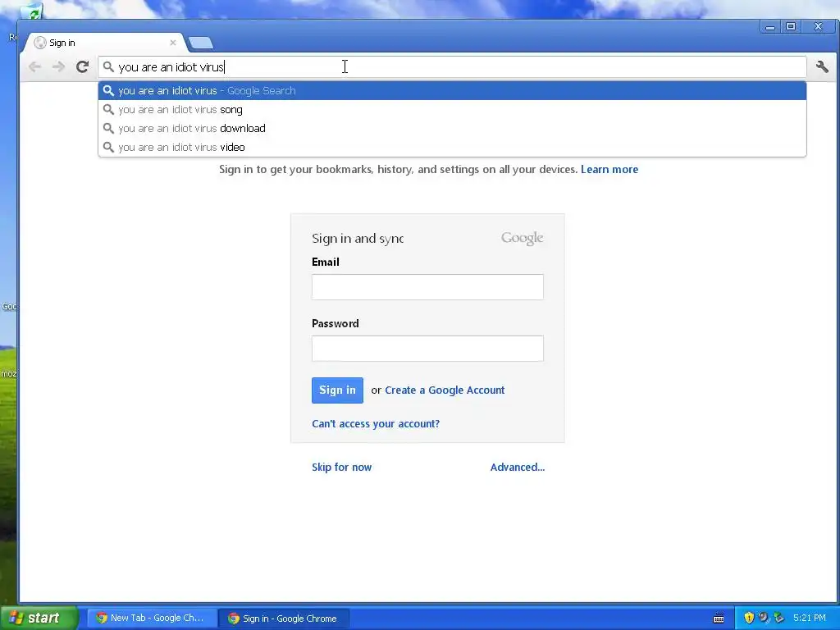Choose 'you are an idiot virus - Google Search' suggestion

(x=452, y=90)
